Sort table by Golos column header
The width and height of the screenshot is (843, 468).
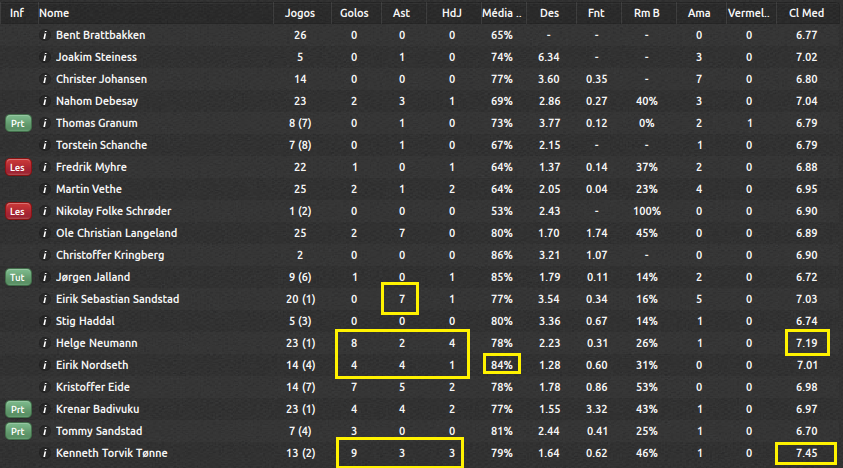click(x=353, y=14)
